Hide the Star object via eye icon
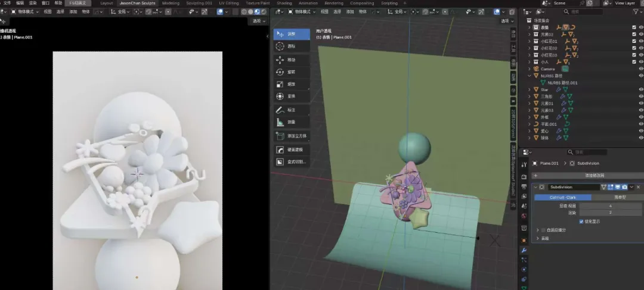 pos(640,89)
